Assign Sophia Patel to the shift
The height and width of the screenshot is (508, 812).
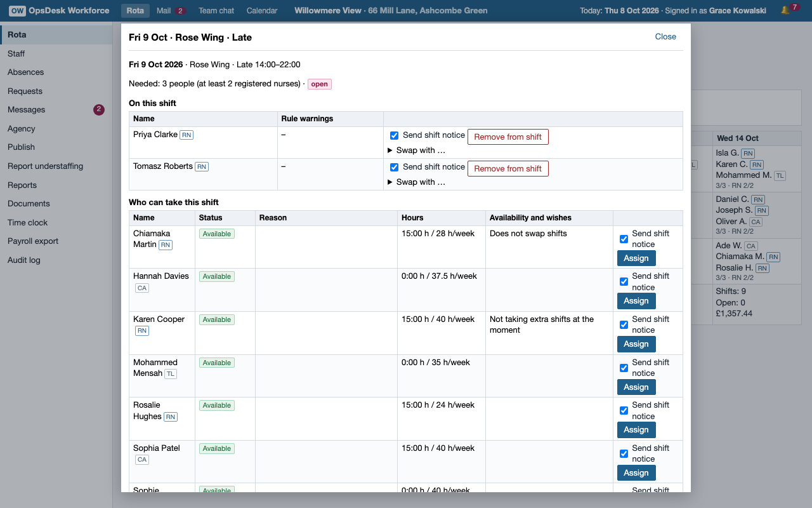click(x=636, y=472)
